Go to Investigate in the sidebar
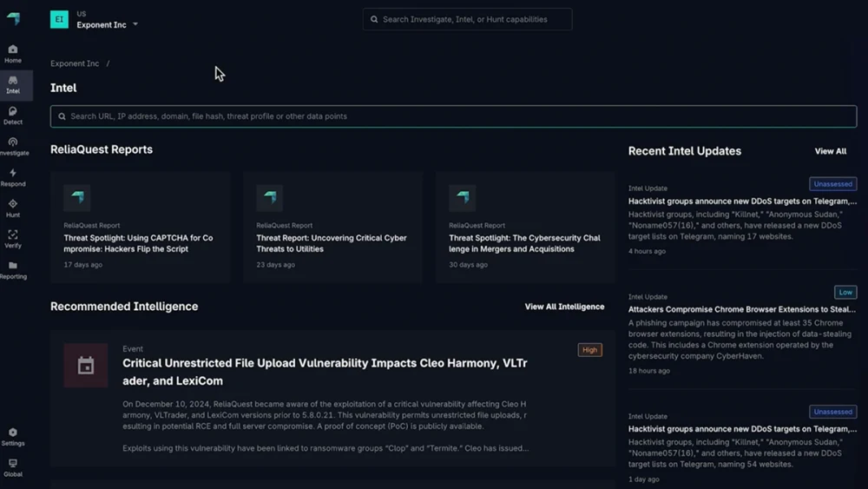Image resolution: width=868 pixels, height=489 pixels. (13, 142)
